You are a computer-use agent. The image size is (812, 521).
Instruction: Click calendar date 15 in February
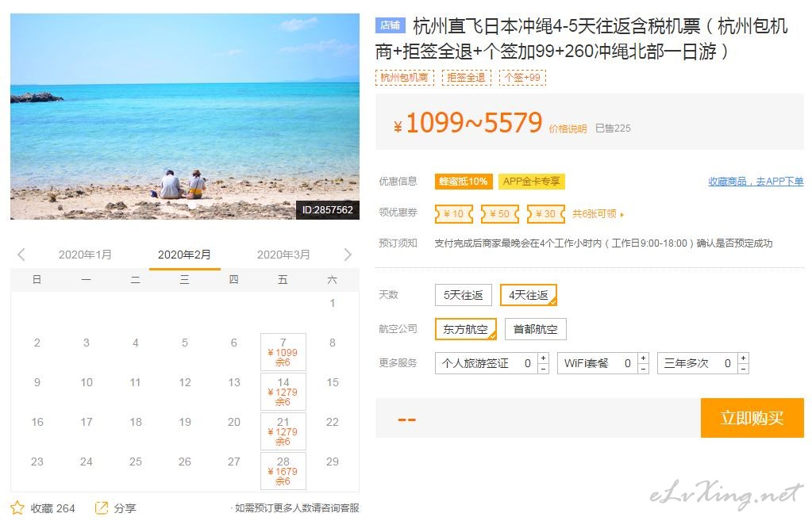coord(333,382)
